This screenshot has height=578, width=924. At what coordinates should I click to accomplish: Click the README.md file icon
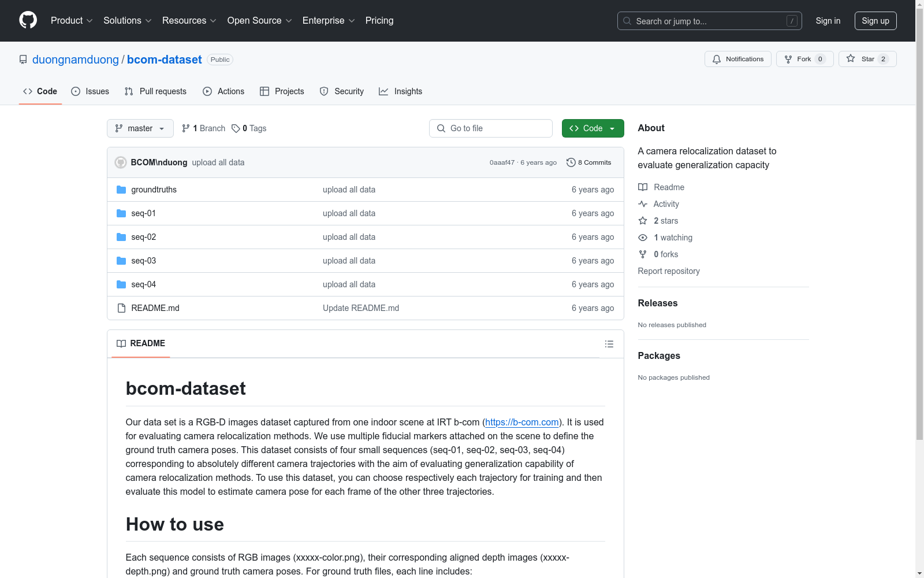pyautogui.click(x=121, y=308)
